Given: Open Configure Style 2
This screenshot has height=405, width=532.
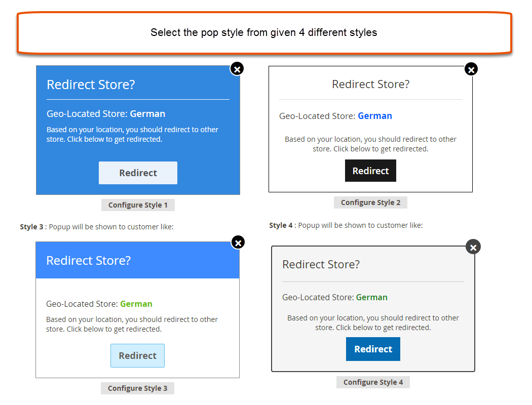Looking at the screenshot, I should click(370, 202).
